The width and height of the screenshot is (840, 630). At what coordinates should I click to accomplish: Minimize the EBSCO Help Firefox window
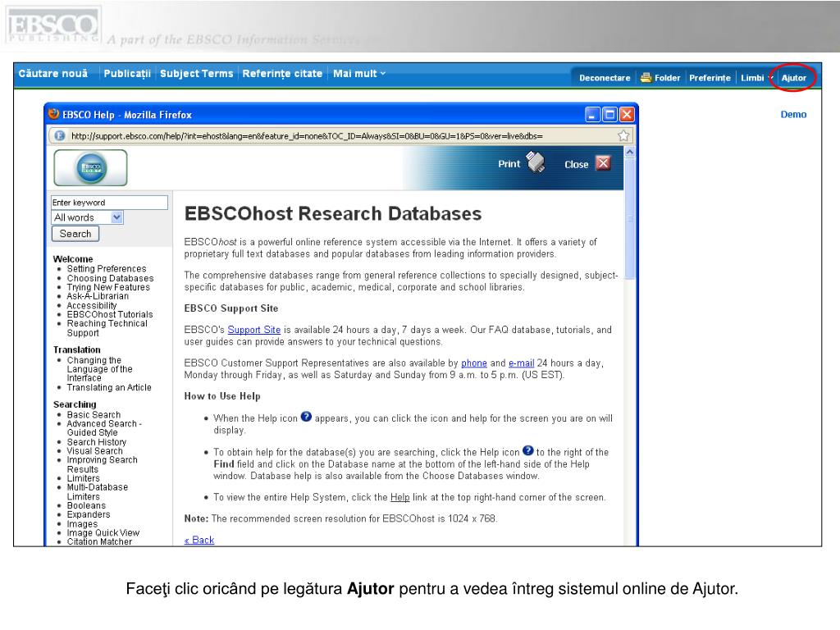pyautogui.click(x=592, y=115)
